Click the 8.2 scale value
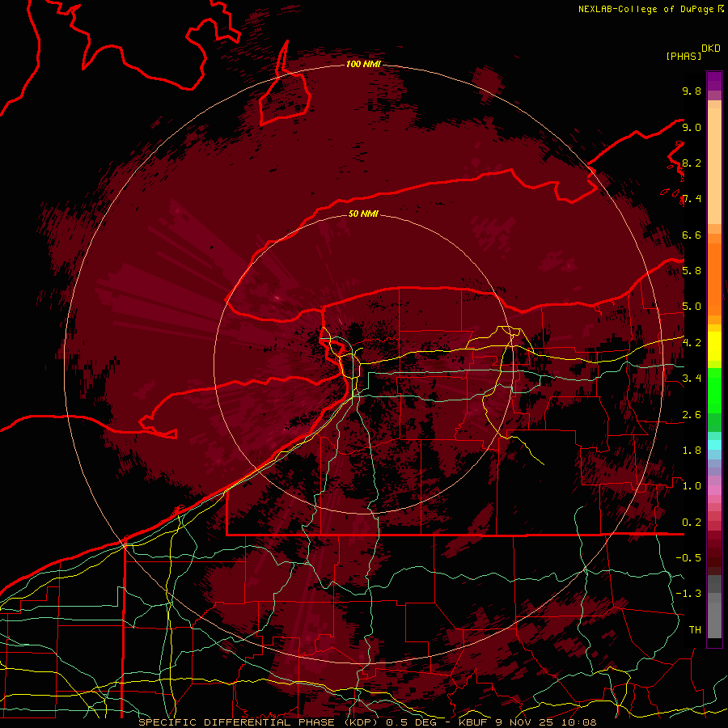Image resolution: width=728 pixels, height=728 pixels. coord(692,163)
